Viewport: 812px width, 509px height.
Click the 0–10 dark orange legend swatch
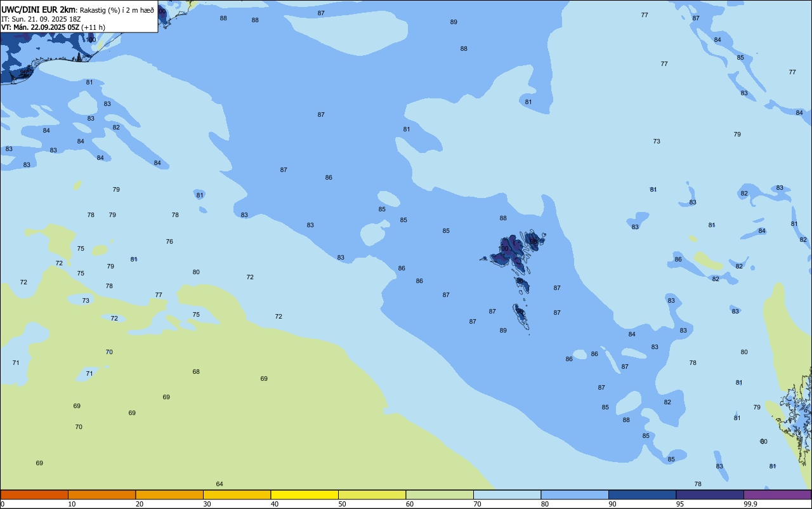(34, 494)
